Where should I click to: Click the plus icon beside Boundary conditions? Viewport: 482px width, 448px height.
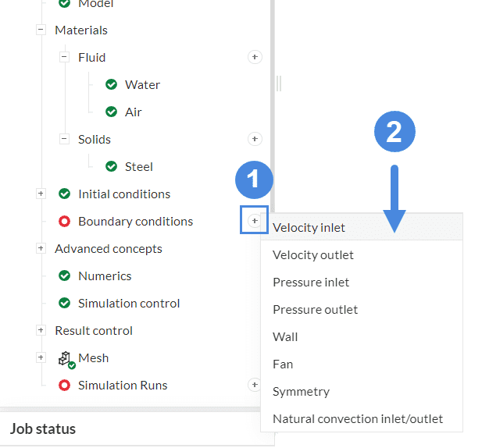(255, 221)
